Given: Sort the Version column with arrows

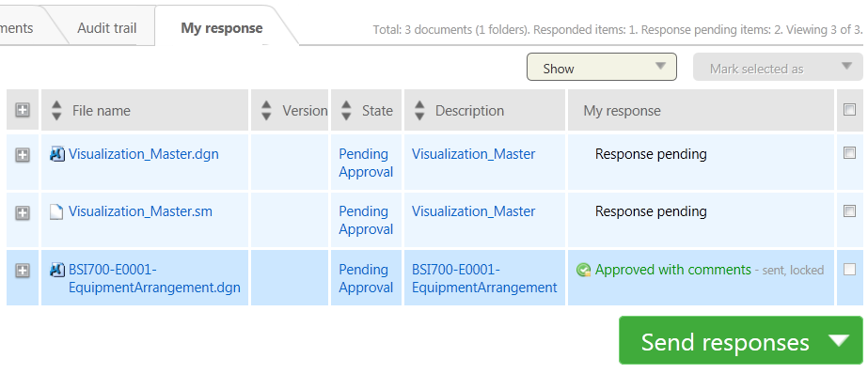Looking at the screenshot, I should pyautogui.click(x=266, y=110).
